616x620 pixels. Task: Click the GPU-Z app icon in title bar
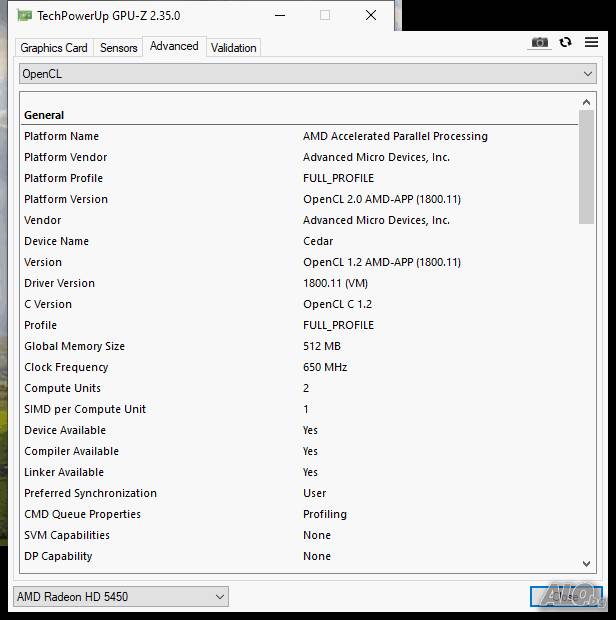tap(25, 16)
